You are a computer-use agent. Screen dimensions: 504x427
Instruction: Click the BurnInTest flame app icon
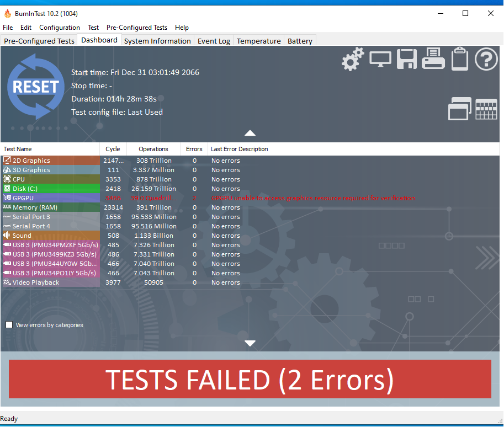[8, 13]
